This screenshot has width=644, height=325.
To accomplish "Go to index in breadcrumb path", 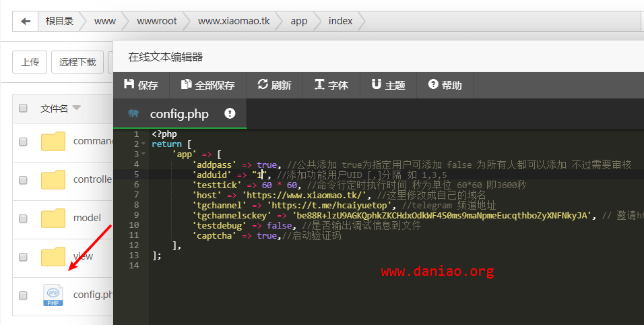I will (340, 21).
